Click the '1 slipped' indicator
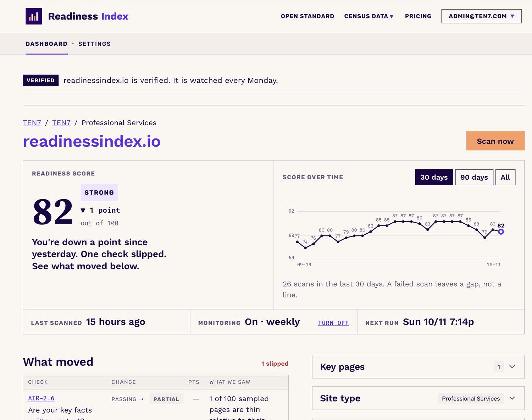 click(x=275, y=364)
